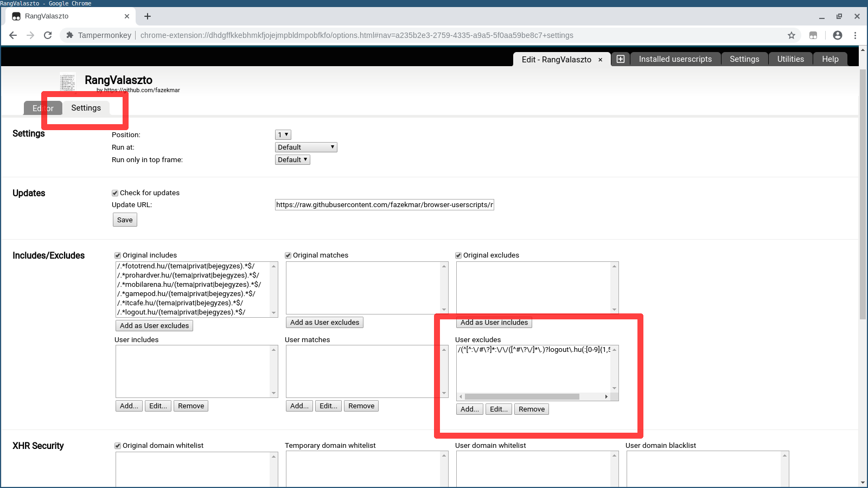Screen dimensions: 868x488
Task: Click down arrow of Original includes list scrollbar
Action: click(x=273, y=313)
